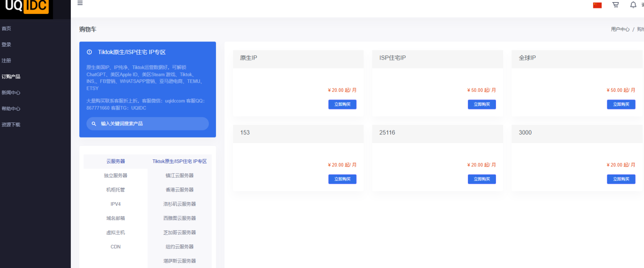Expand the IPV4 product category
The width and height of the screenshot is (644, 268).
click(x=115, y=204)
